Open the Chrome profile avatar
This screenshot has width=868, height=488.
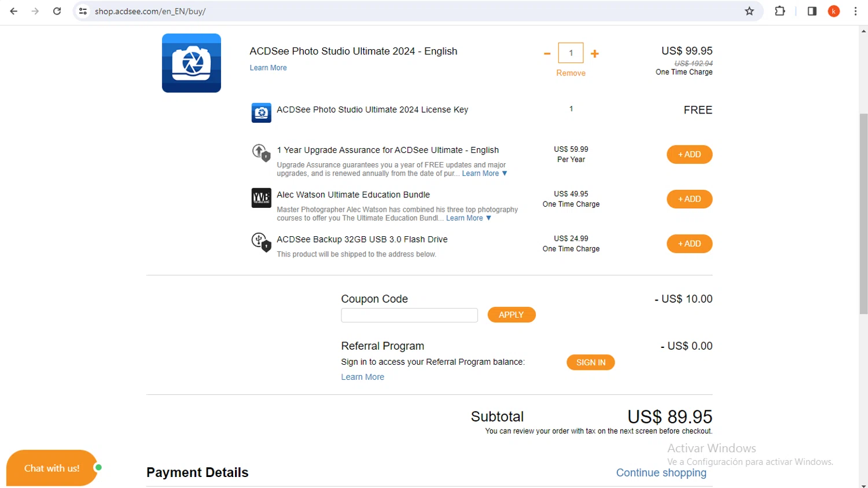coord(834,11)
